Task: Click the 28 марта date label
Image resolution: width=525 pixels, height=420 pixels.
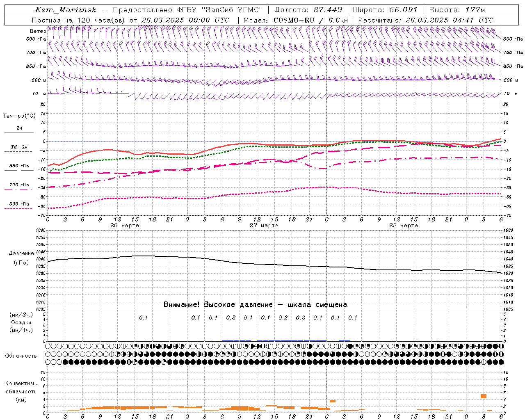Action: click(x=404, y=225)
